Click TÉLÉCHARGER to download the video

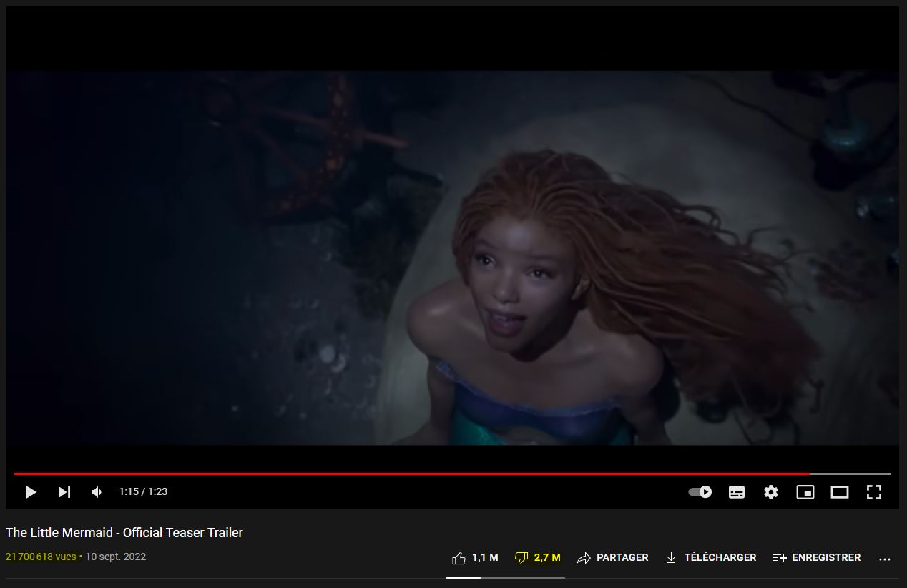(711, 558)
